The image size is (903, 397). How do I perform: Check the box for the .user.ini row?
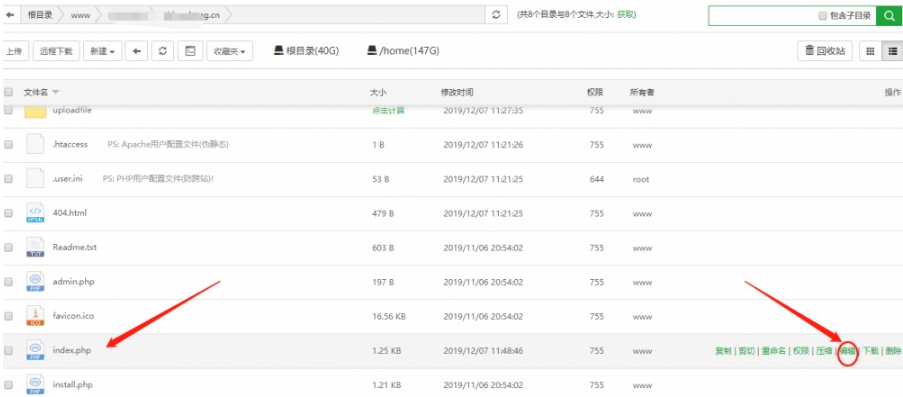9,179
